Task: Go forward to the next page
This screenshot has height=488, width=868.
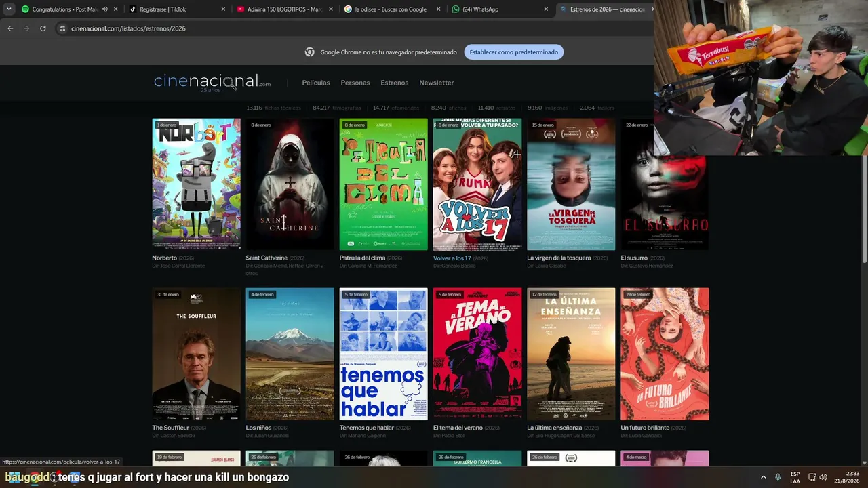Action: click(x=26, y=28)
